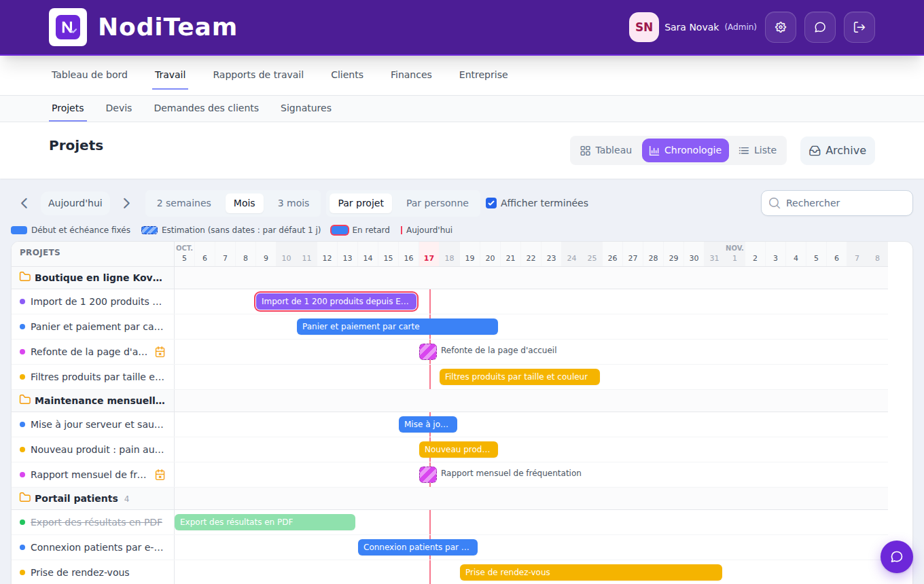Image resolution: width=924 pixels, height=584 pixels.
Task: Open the Finances menu
Action: click(411, 75)
